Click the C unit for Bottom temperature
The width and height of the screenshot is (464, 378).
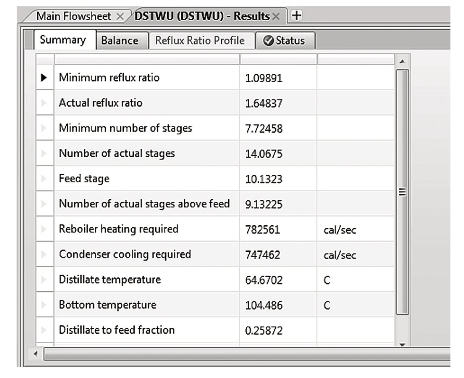pyautogui.click(x=327, y=305)
